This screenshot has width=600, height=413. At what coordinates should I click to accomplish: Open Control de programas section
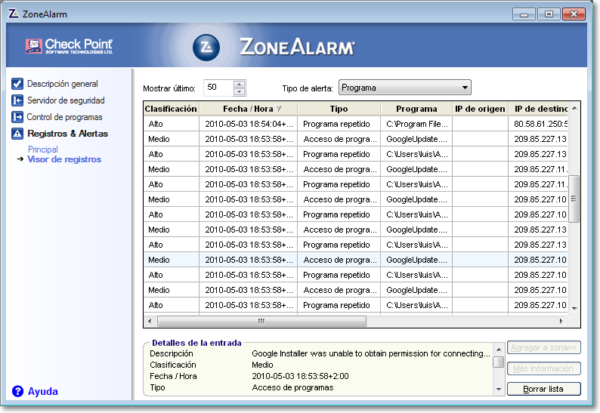point(64,117)
